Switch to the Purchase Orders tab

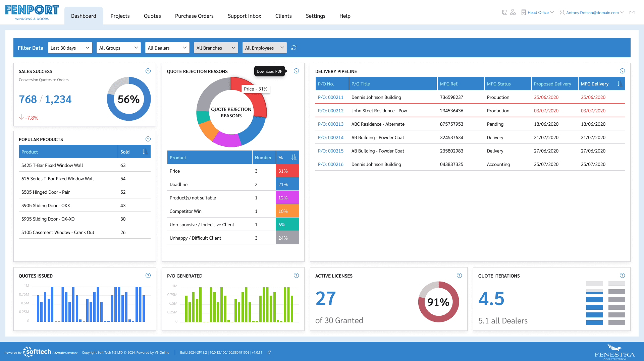click(x=194, y=16)
